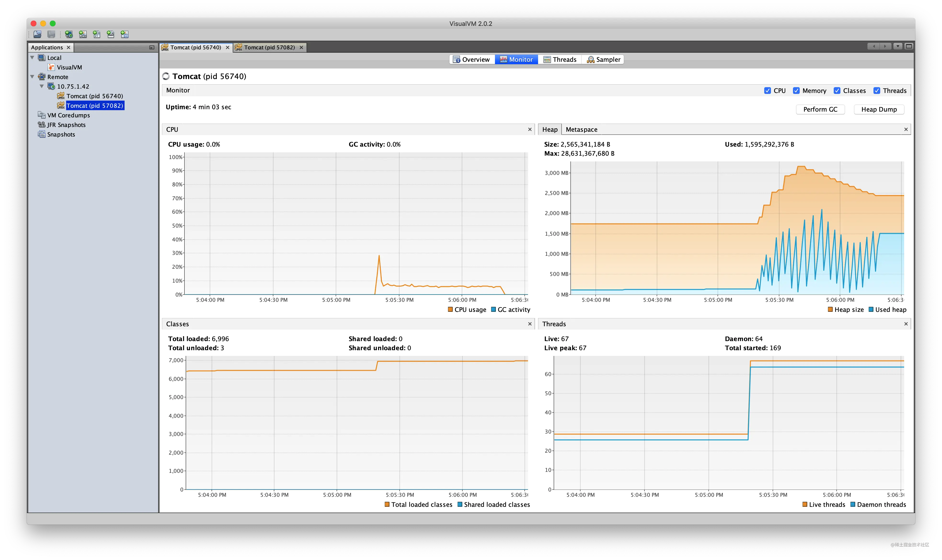Click the Heap size legend swatch
Viewport: 942px width, 560px height.
point(830,309)
